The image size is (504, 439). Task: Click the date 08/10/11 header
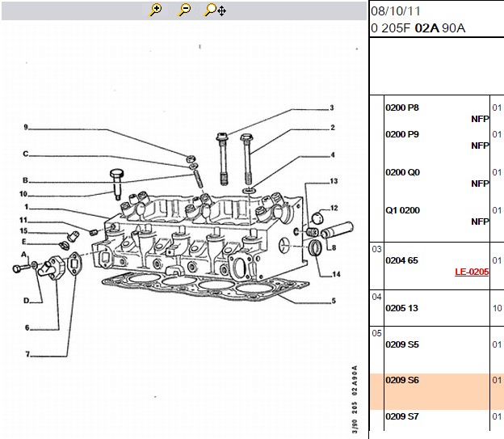(x=396, y=11)
